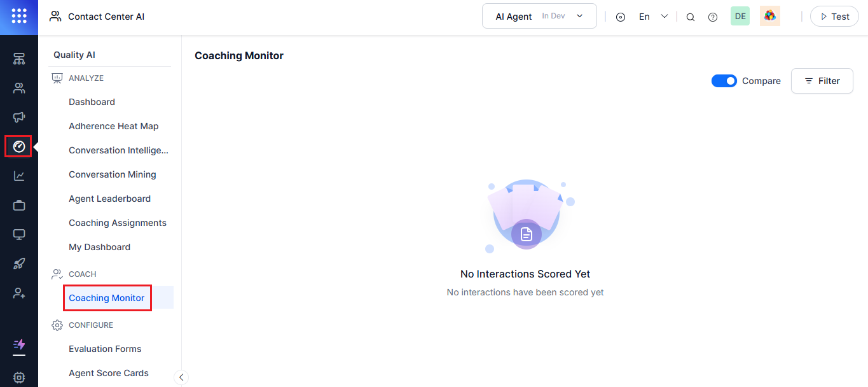Screen dimensions: 868x387
Task: Click the rocket deploy sidebar icon
Action: 19,264
